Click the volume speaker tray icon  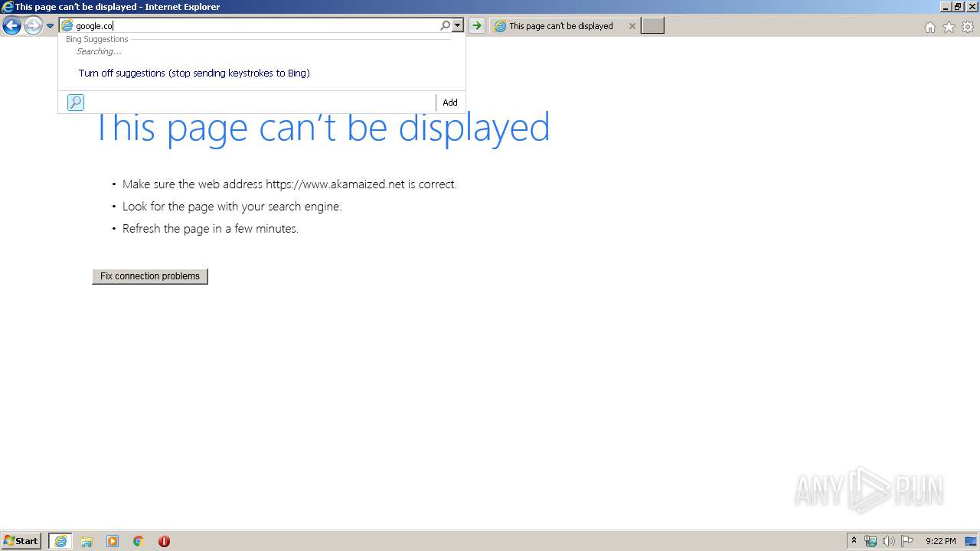click(x=889, y=541)
